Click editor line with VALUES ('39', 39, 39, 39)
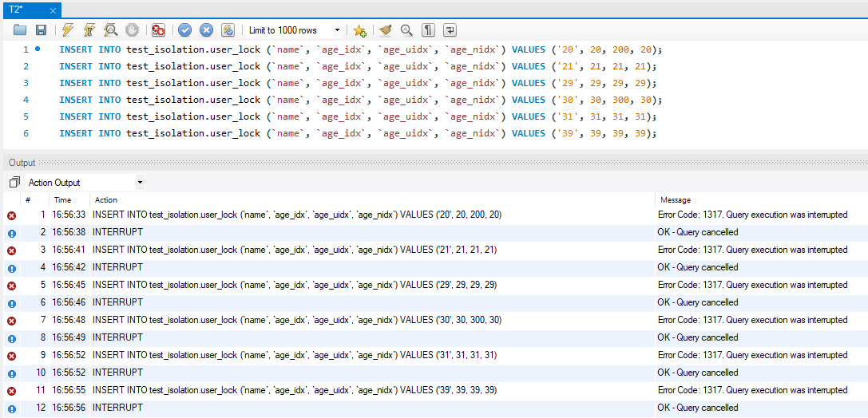This screenshot has height=418, width=868. tap(358, 133)
